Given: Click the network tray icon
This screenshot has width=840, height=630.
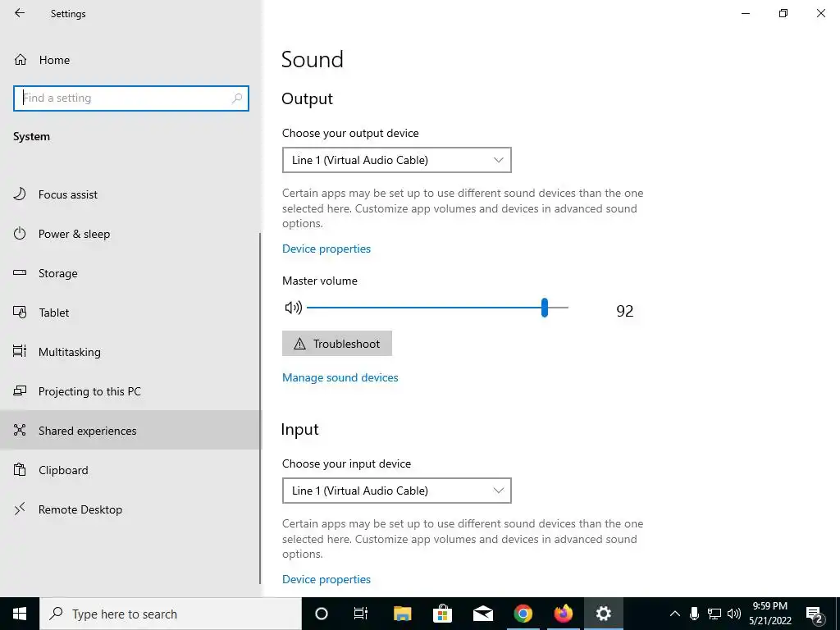Looking at the screenshot, I should coord(714,614).
